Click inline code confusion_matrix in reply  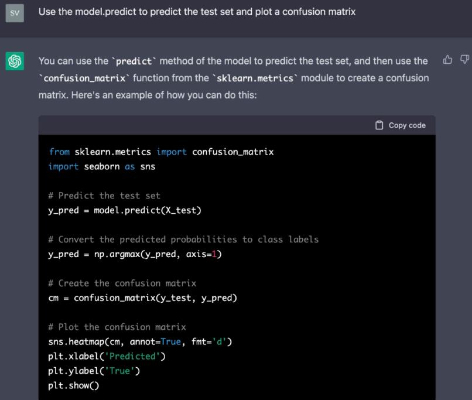pos(84,78)
